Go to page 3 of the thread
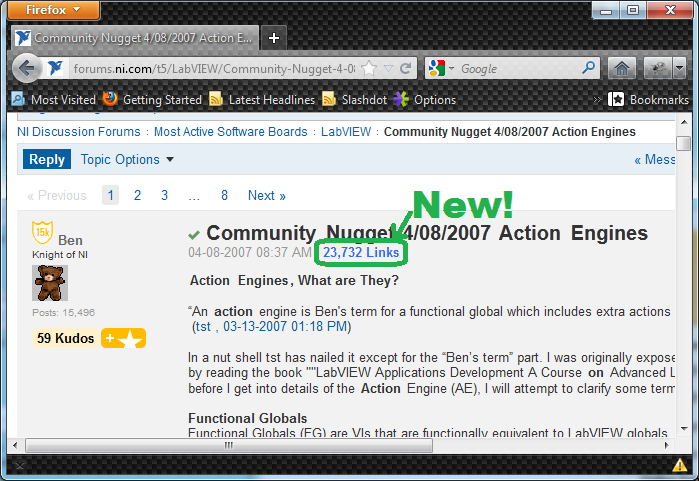 click(x=164, y=195)
